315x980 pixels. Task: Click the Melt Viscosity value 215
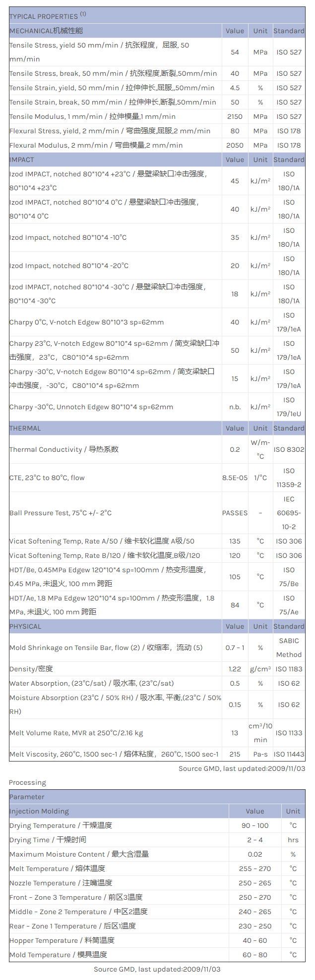click(x=235, y=754)
